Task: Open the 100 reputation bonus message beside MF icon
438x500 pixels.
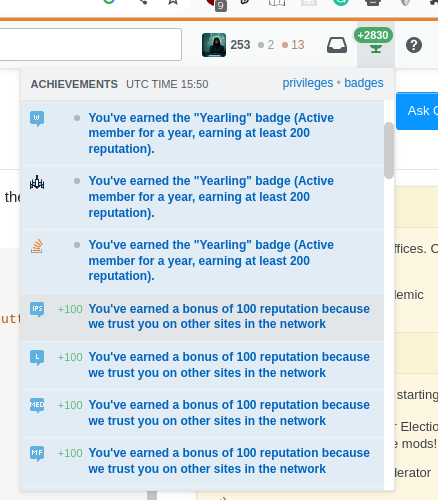Action: (x=229, y=461)
